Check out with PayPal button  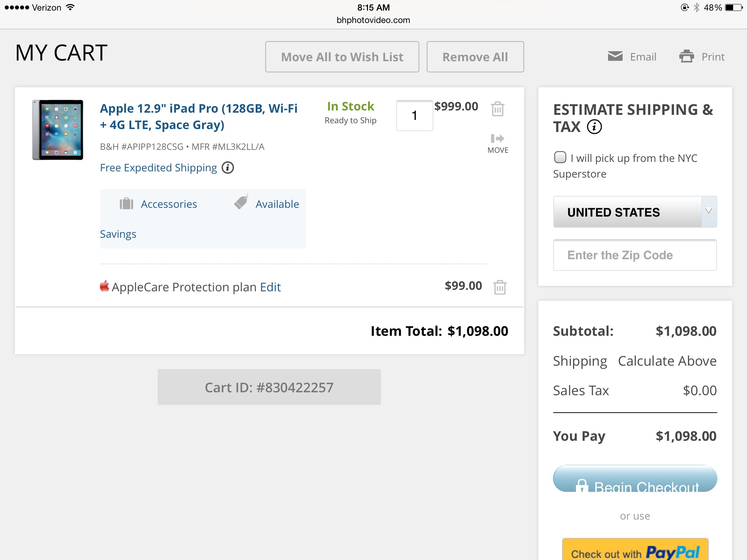[x=635, y=549]
